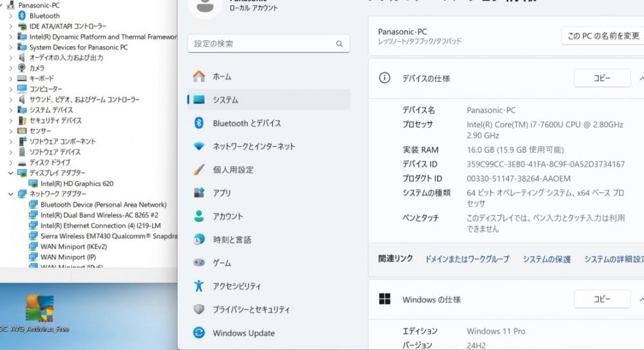Viewport: 644px width, 350px height.
Task: Click the システム monitor icon in Settings sidebar
Action: point(199,100)
